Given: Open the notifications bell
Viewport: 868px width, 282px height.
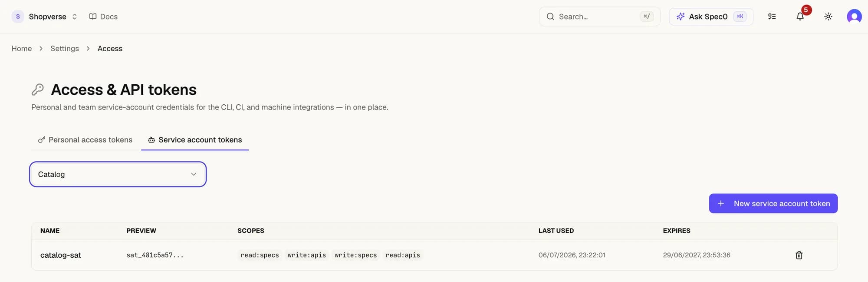Looking at the screenshot, I should point(800,17).
